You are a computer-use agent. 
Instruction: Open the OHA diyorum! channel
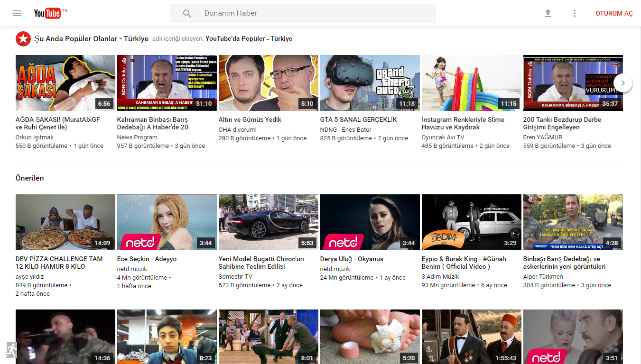click(x=238, y=130)
